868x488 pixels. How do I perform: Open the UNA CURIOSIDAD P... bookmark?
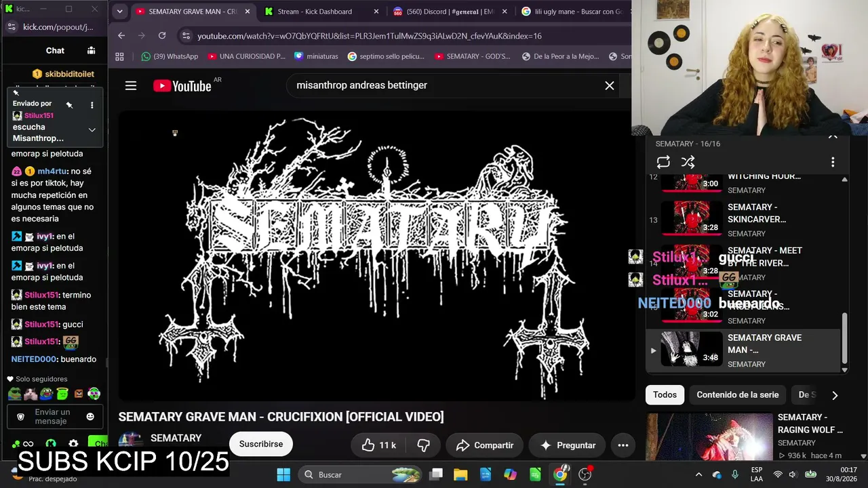(x=247, y=56)
